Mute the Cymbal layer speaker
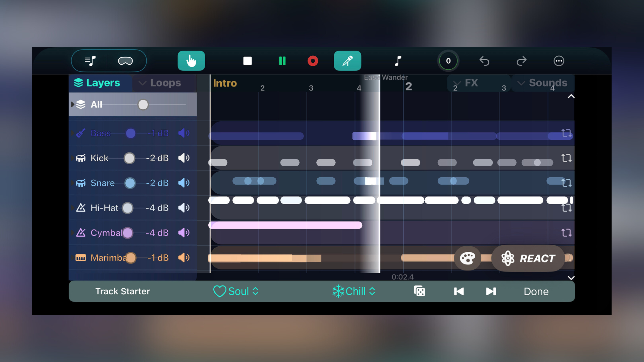Screen dimensions: 644x362 184,233
